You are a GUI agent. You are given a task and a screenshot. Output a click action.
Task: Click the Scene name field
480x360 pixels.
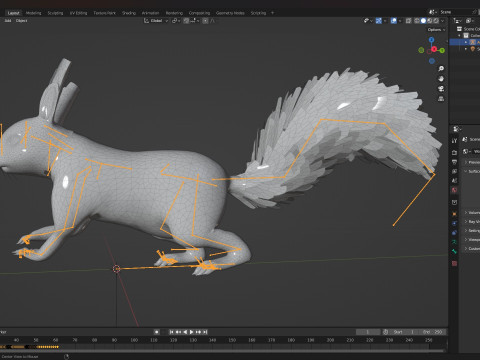tap(456, 12)
